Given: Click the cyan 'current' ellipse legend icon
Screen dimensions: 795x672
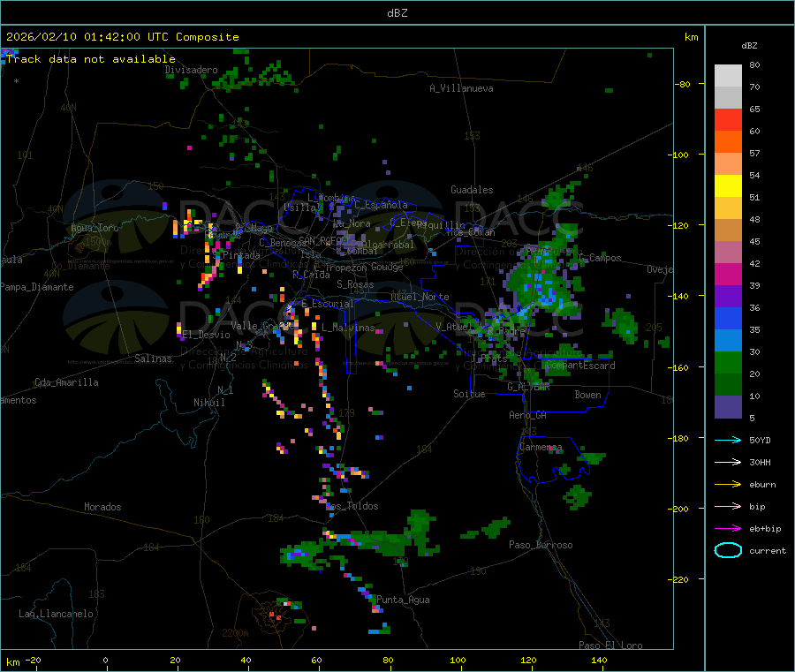Looking at the screenshot, I should click(x=728, y=550).
